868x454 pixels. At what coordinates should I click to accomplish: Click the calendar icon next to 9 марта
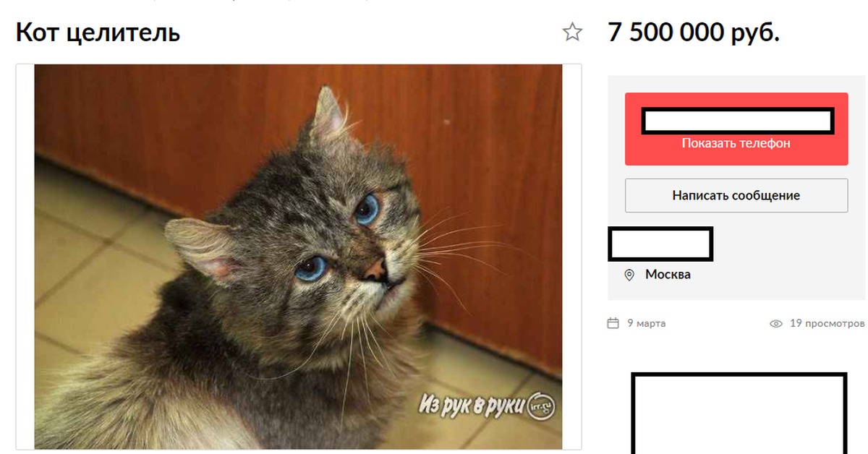[613, 323]
